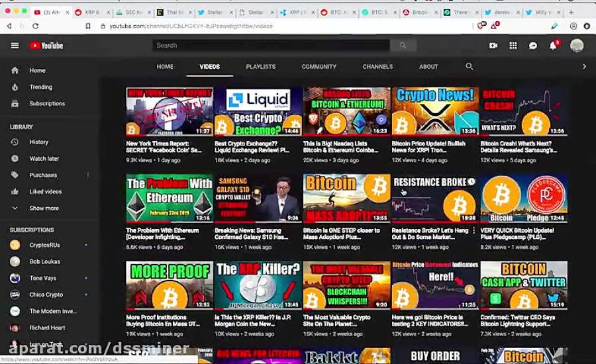This screenshot has height=364, width=596.
Task: Open the COMMUNITY tab
Action: [319, 66]
